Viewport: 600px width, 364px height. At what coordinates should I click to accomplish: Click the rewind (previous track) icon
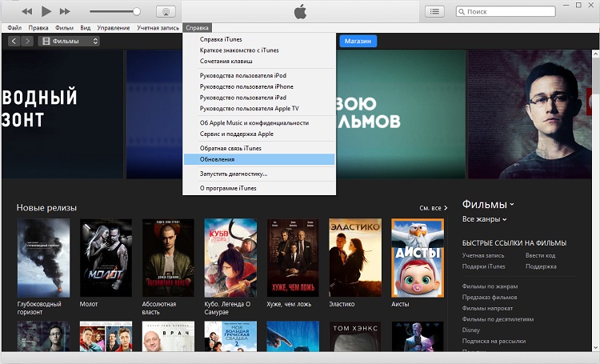(x=26, y=11)
